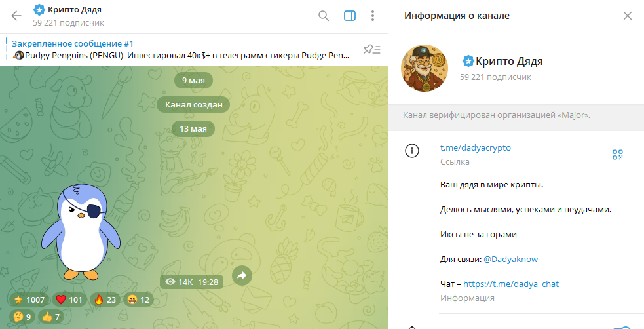The height and width of the screenshot is (329, 644).
Task: Click the 'Ваш дядя в мире крипты.' description
Action: 491,185
